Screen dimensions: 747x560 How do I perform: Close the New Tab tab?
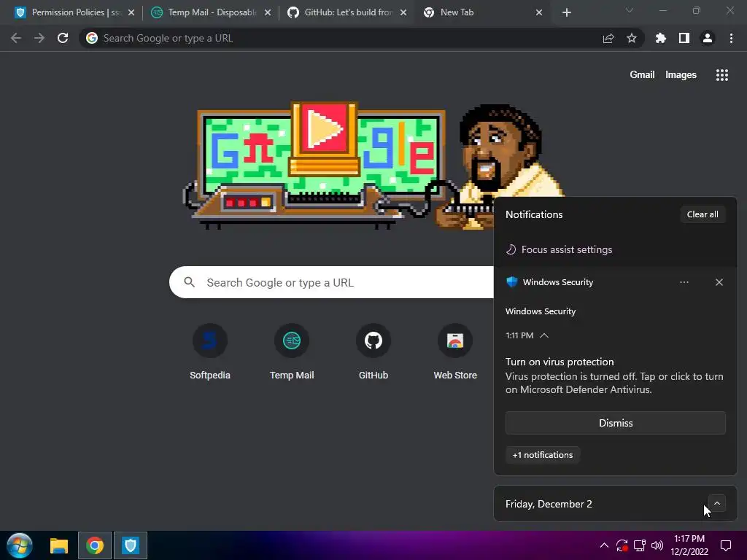point(539,12)
